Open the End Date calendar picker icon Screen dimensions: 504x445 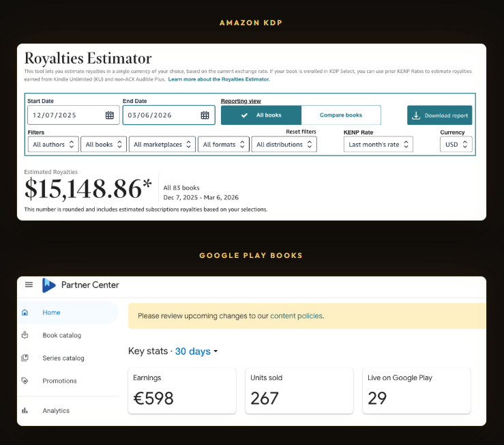[x=205, y=115]
